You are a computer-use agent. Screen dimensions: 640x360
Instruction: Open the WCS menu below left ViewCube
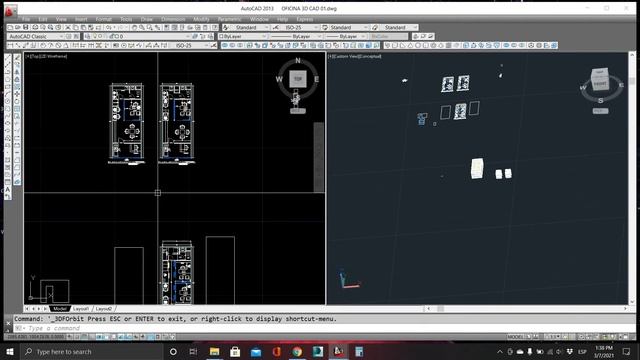coord(298,111)
